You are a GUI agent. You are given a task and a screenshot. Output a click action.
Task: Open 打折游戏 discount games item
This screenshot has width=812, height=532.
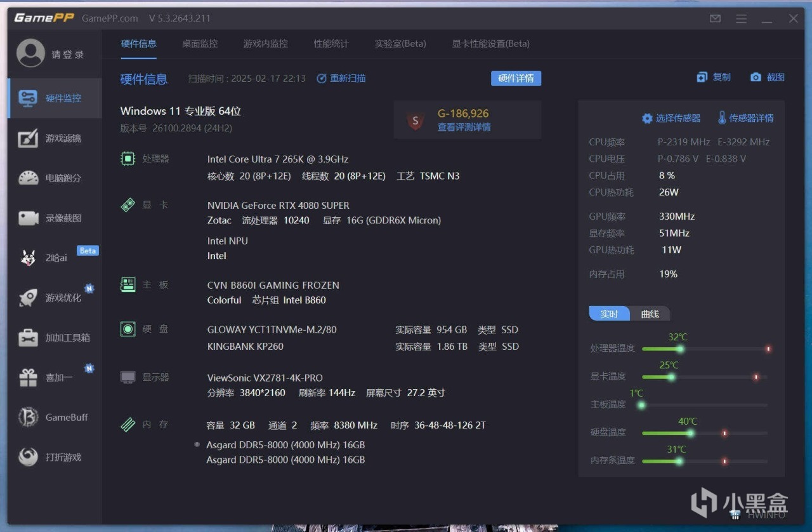(55, 457)
